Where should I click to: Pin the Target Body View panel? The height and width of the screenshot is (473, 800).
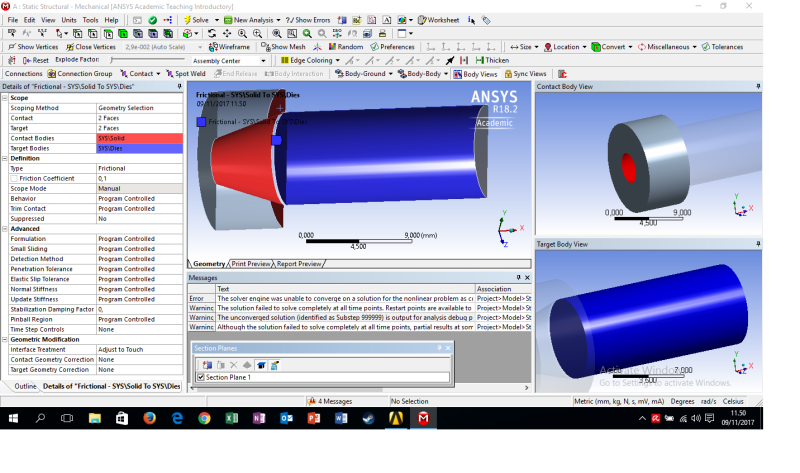pyautogui.click(x=758, y=244)
